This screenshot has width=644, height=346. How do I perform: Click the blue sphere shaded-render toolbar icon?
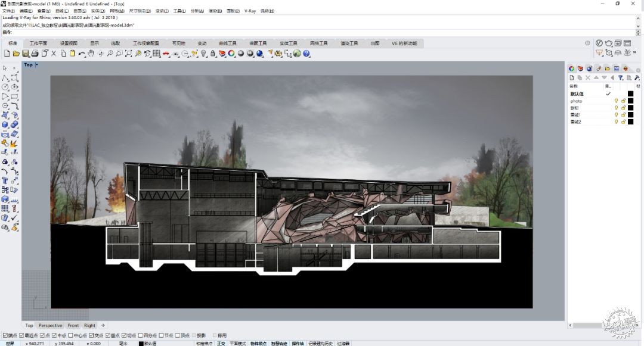pos(259,53)
